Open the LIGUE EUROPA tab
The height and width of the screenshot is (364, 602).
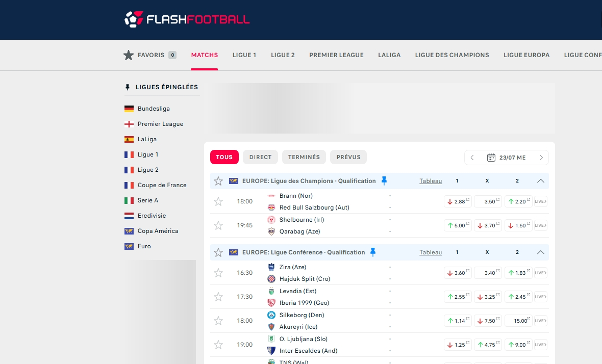tap(526, 55)
